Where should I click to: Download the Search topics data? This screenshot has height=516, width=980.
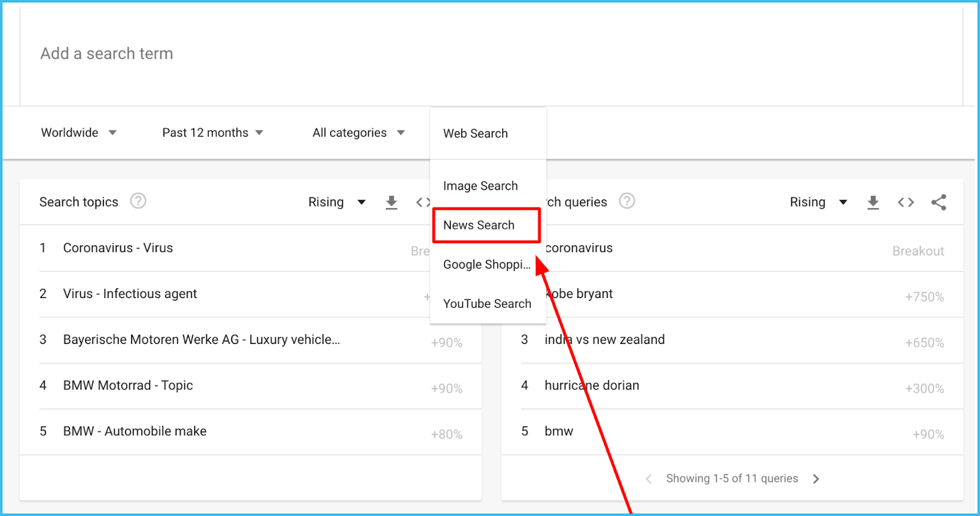(391, 202)
